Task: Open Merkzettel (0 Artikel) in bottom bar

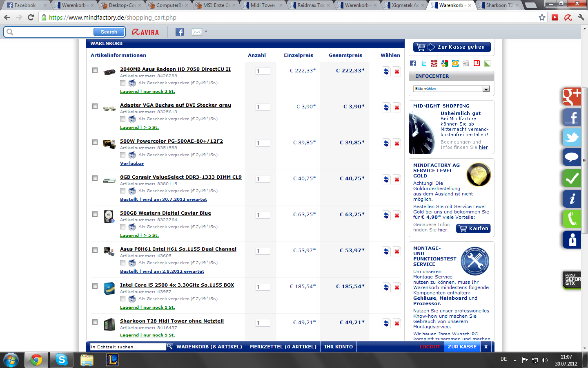Action: click(x=283, y=347)
